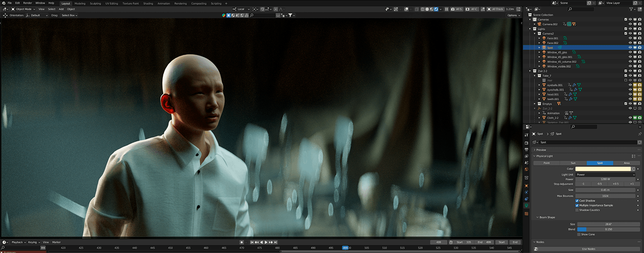Viewport: 644px width, 253px height.
Task: Open the World properties globe icon
Action: [527, 169]
